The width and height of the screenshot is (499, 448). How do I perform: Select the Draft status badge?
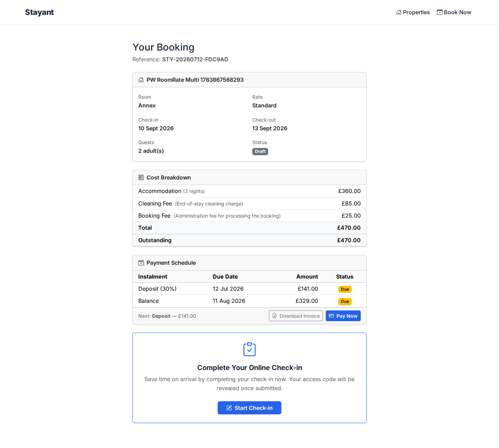tap(260, 151)
